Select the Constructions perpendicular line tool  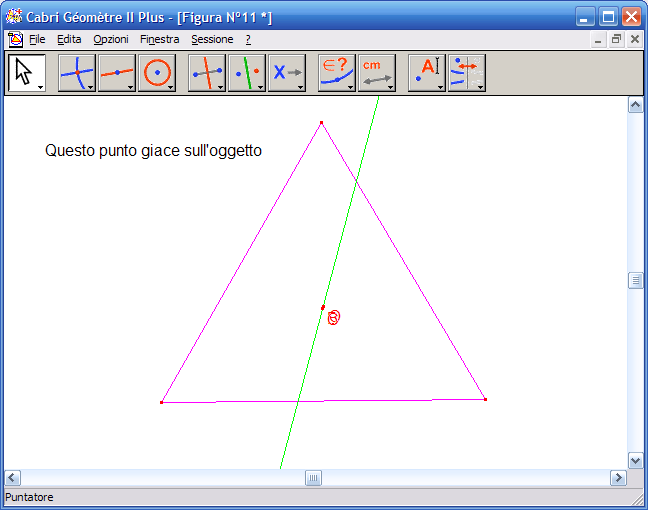(207, 73)
